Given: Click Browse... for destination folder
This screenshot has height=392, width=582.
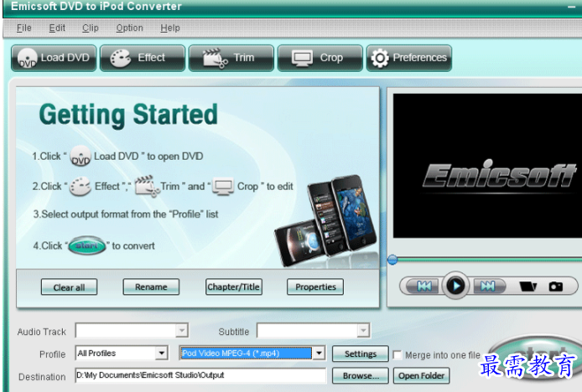Looking at the screenshot, I should (x=360, y=376).
